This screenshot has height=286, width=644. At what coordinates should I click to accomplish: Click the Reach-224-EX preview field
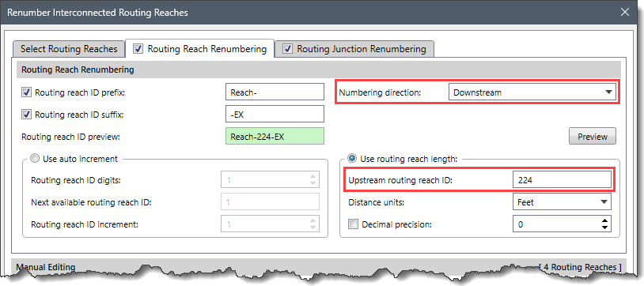tap(275, 136)
